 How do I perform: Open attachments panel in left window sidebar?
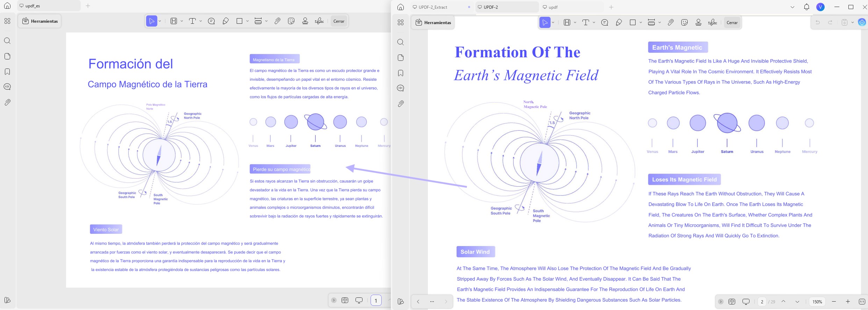tap(7, 102)
